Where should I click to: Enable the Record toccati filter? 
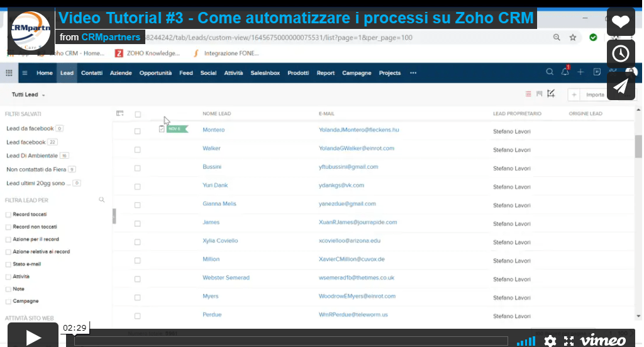[8, 215]
